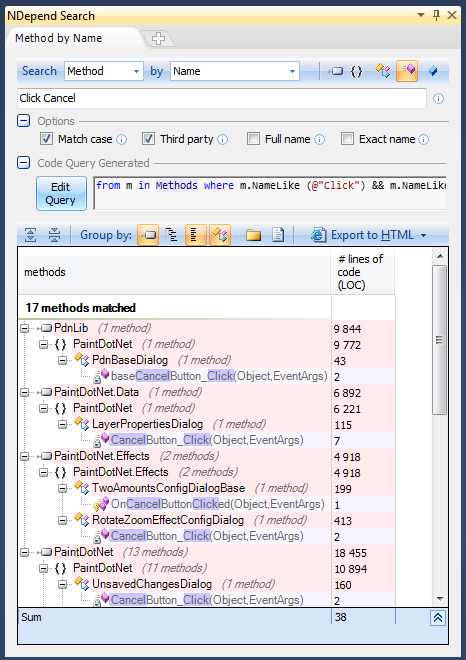The image size is (466, 660).
Task: Select the highlighted method search icon
Action: (x=407, y=71)
